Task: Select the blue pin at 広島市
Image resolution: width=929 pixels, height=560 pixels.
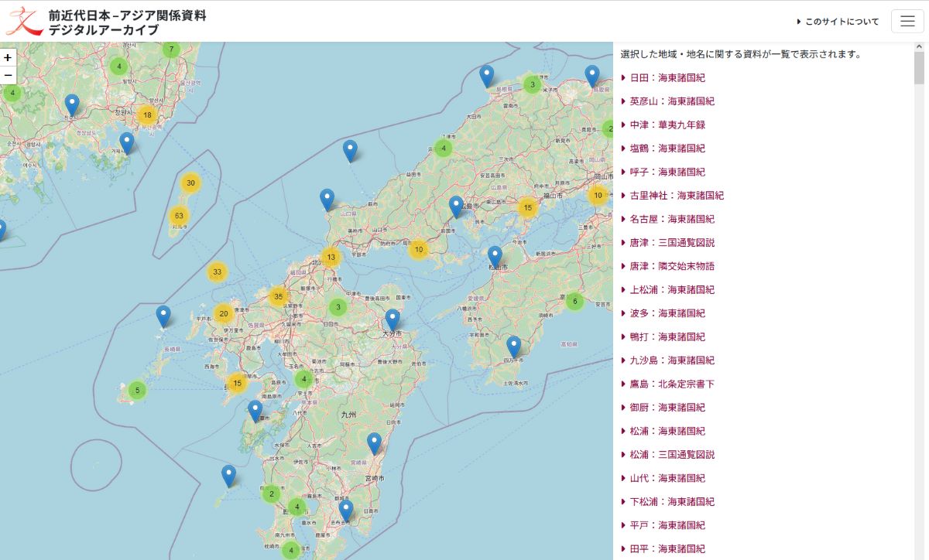Action: [457, 207]
